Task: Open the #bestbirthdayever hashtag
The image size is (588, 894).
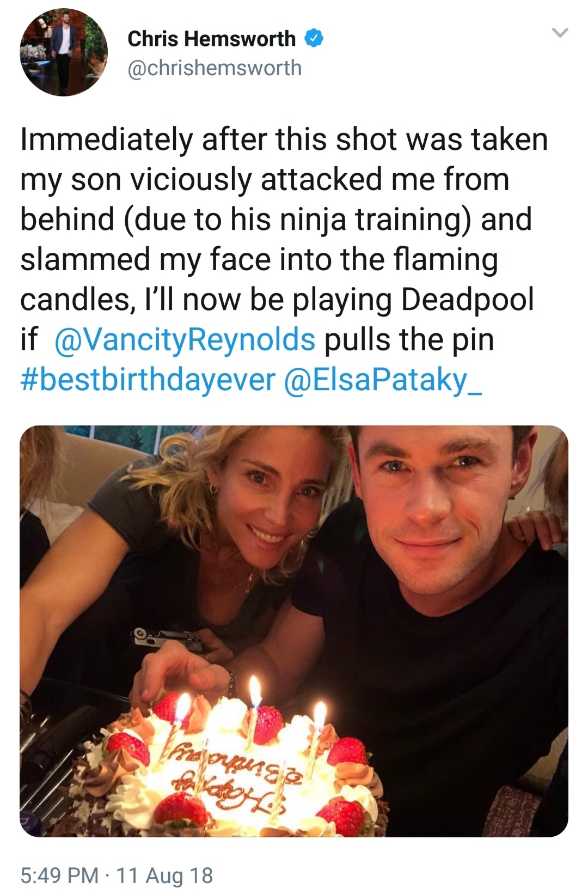Action: click(x=148, y=380)
